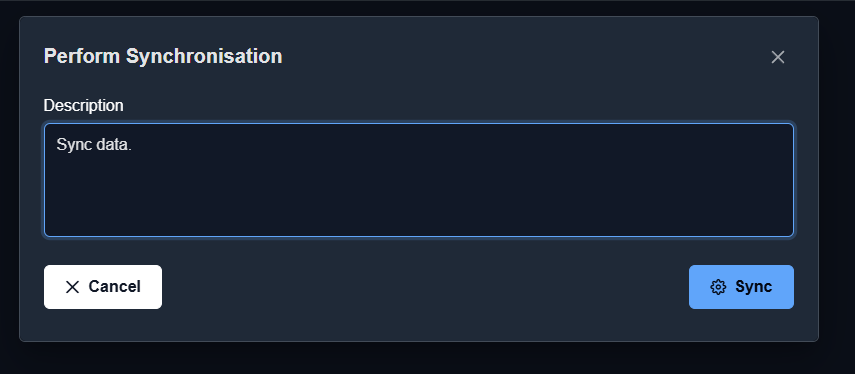Image resolution: width=855 pixels, height=374 pixels.
Task: Click the bottom-right corner of the Description textarea
Action: [x=790, y=233]
